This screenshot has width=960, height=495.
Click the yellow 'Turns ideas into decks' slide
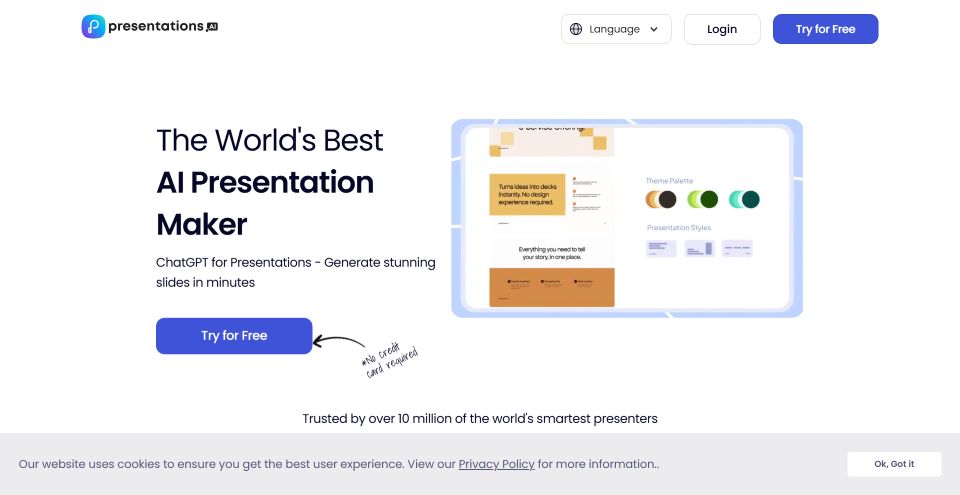tap(527, 194)
